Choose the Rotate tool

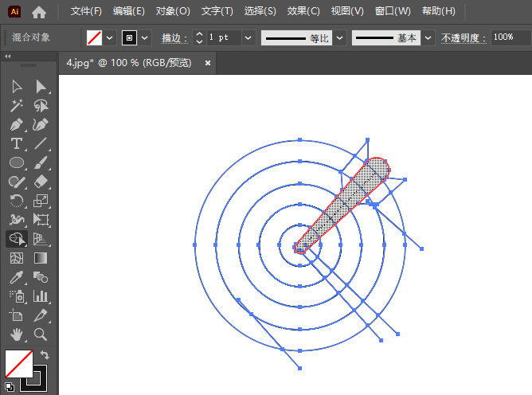click(x=17, y=201)
